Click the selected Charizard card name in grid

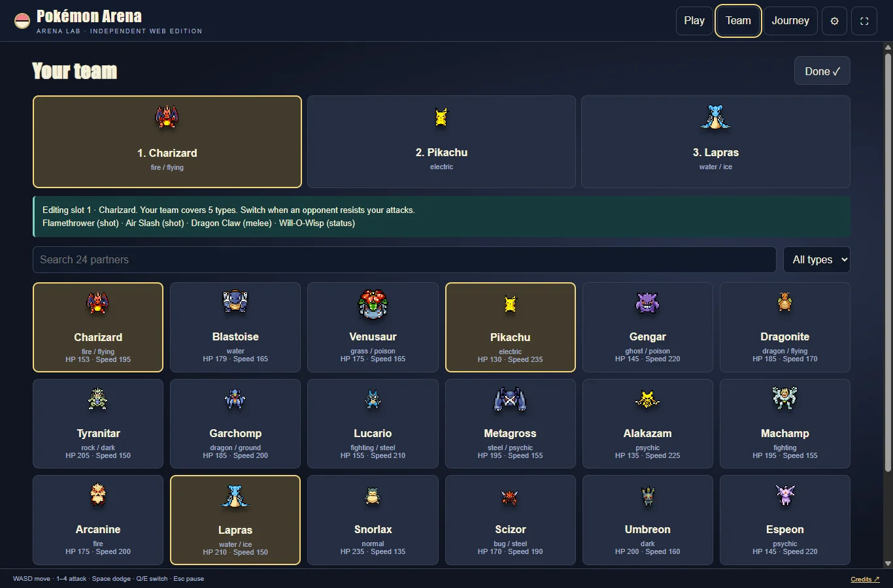pyautogui.click(x=98, y=337)
